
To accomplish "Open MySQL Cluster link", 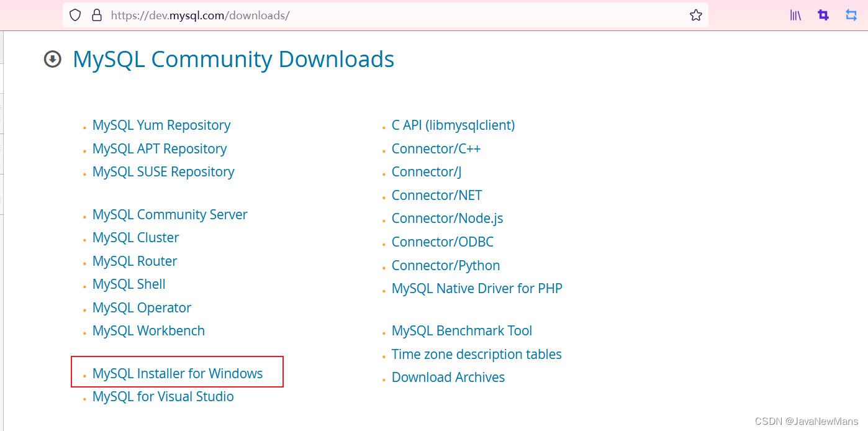I will (136, 238).
